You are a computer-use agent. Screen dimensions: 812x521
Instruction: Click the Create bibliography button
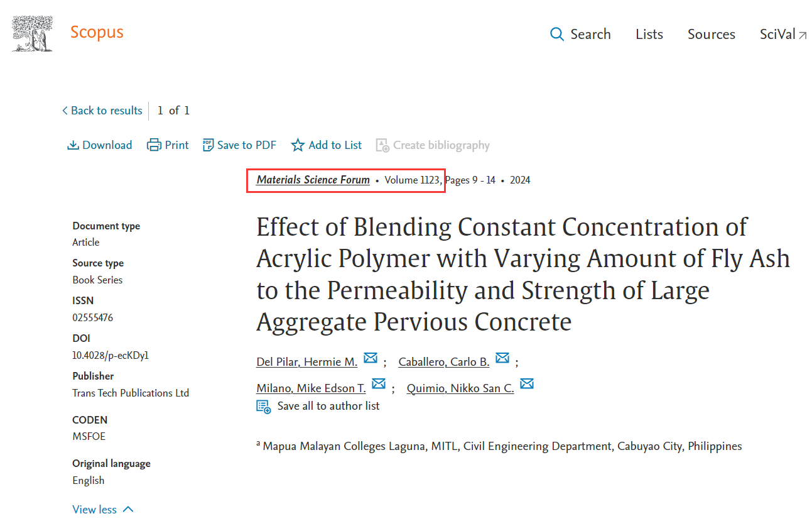tap(433, 145)
